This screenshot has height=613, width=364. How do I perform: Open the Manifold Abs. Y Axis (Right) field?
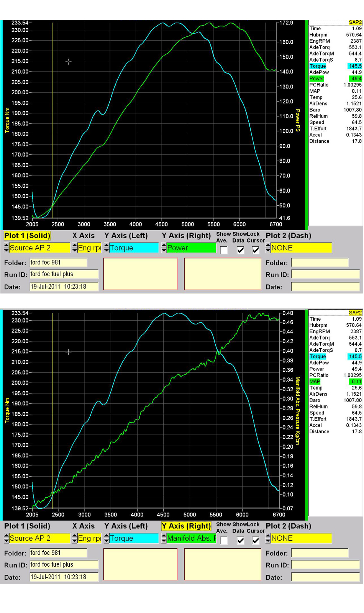[x=191, y=538]
